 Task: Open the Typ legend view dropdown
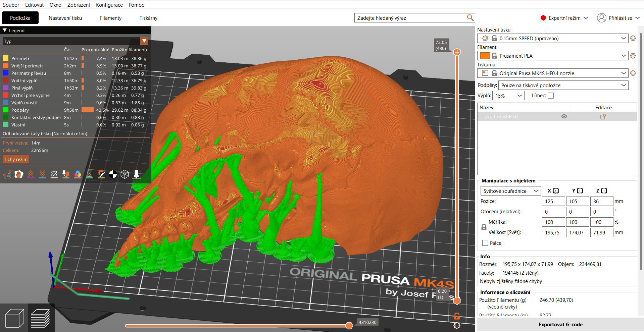pyautogui.click(x=76, y=41)
